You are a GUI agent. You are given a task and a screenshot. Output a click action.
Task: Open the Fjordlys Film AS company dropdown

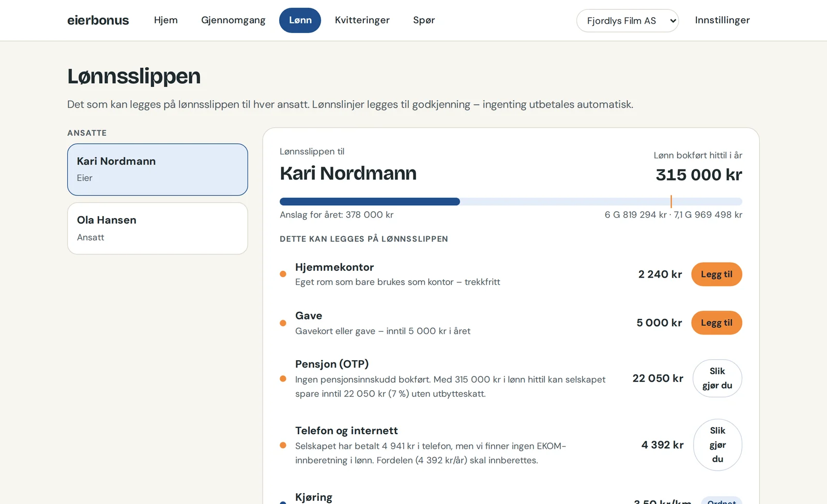pos(627,21)
